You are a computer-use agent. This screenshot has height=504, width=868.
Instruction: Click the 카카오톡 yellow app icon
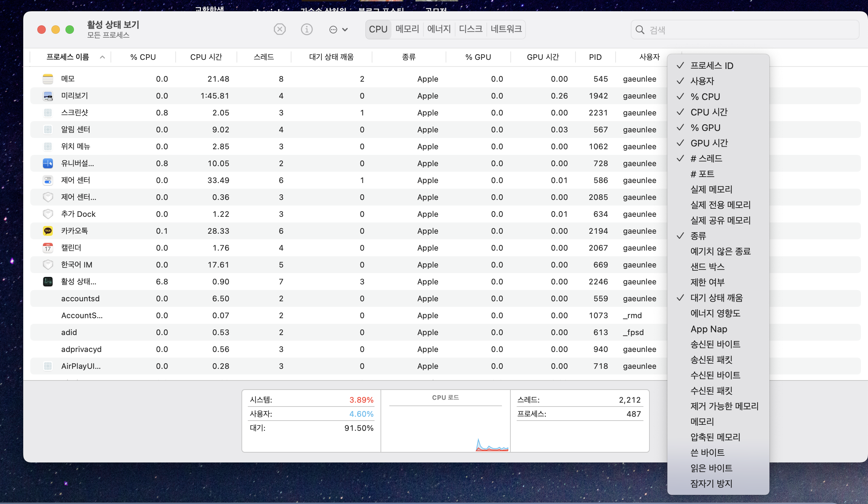point(48,231)
